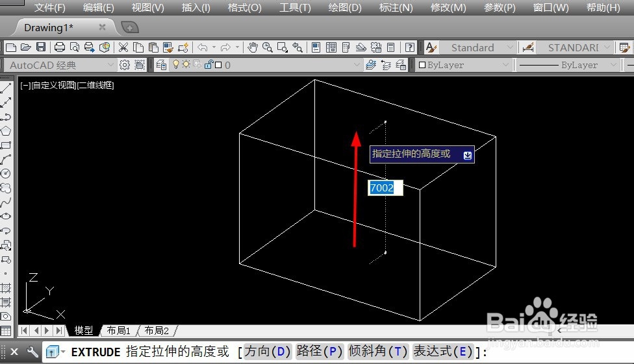634x364 pixels.
Task: Toggle layer 0 freeze sun icon
Action: click(186, 65)
